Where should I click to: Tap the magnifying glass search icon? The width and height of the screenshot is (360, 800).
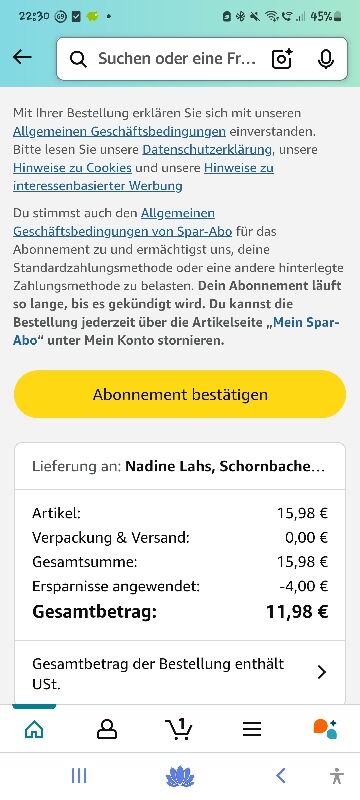point(78,59)
